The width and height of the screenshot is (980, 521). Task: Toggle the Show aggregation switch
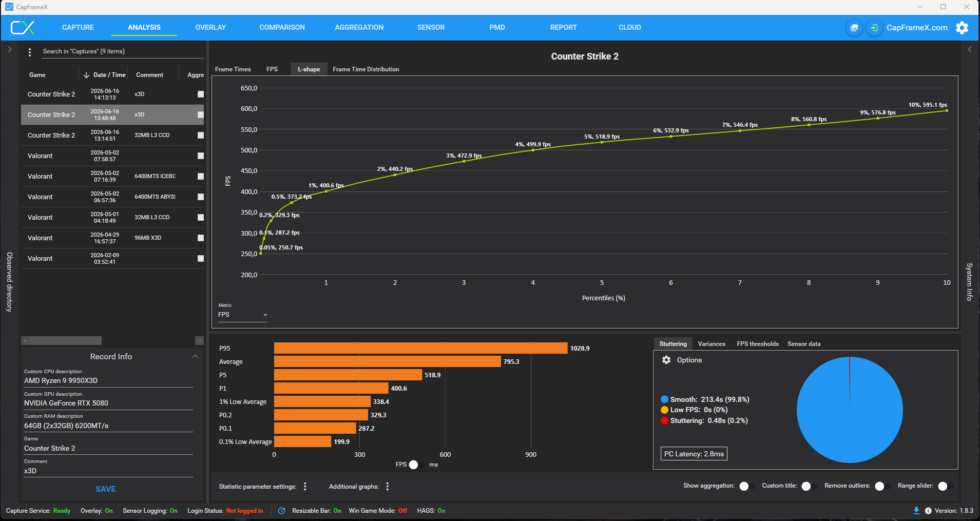point(746,486)
